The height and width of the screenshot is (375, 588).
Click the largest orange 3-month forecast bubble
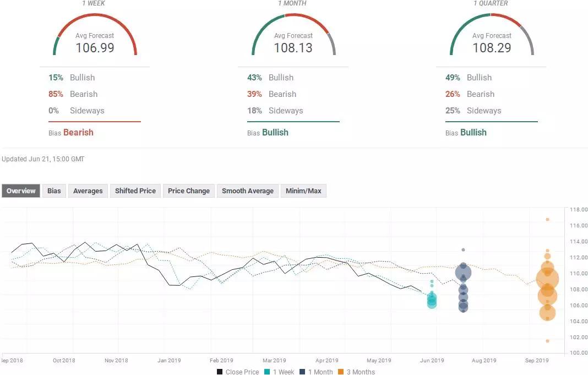click(x=547, y=279)
